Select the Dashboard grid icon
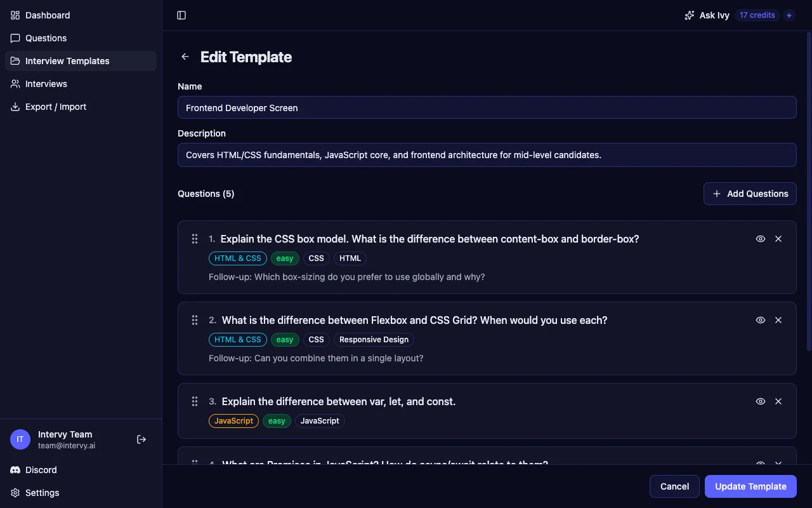 15,15
